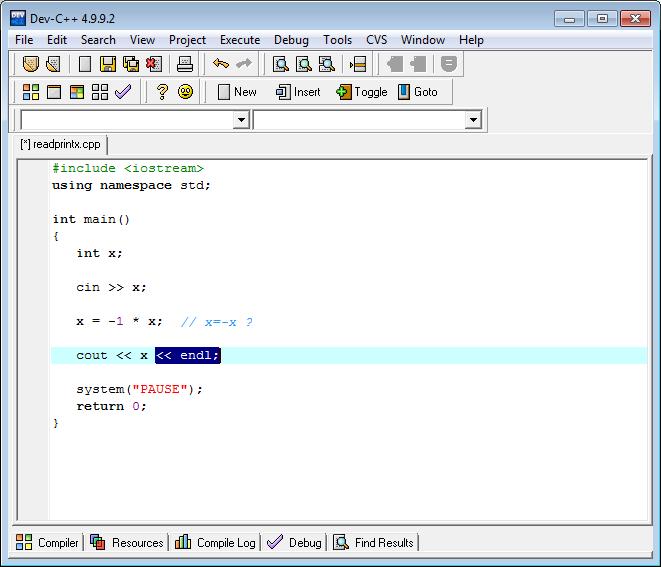Click the Go to Line toolbar icon
This screenshot has width=661, height=567.
point(358,64)
